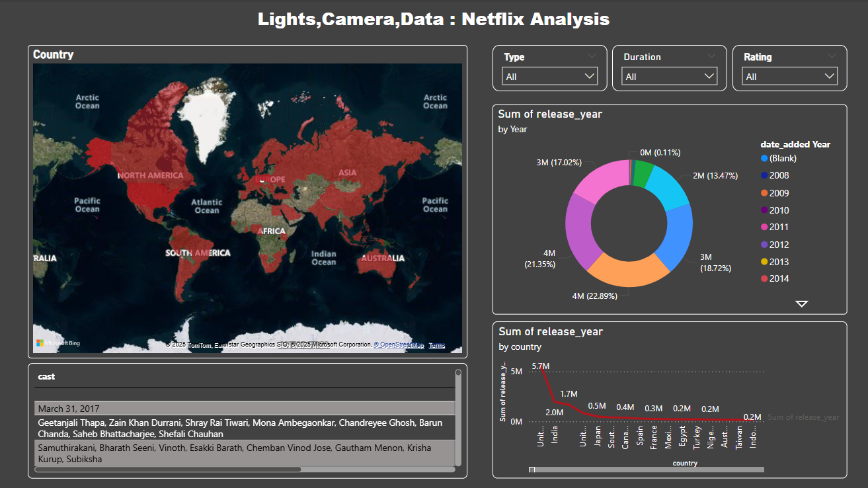Click the Taiwan label on the country axis

[739, 437]
